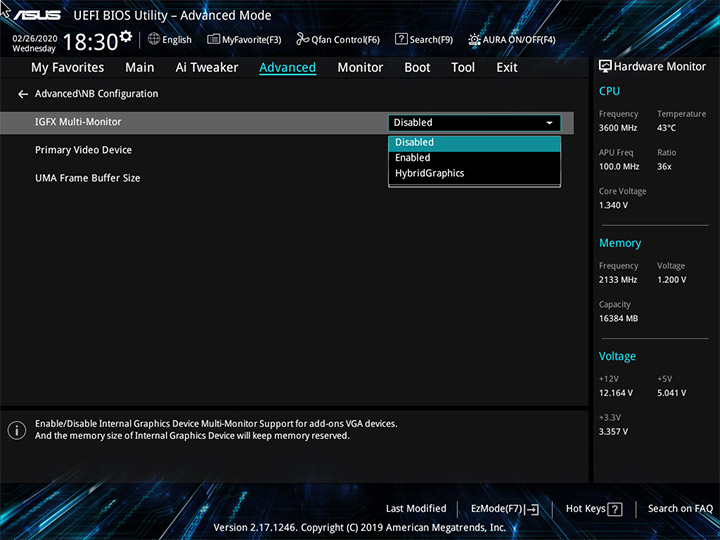Screen dimensions: 720x540
Task: Click Core Voltage value 1.340 V
Action: pos(613,205)
